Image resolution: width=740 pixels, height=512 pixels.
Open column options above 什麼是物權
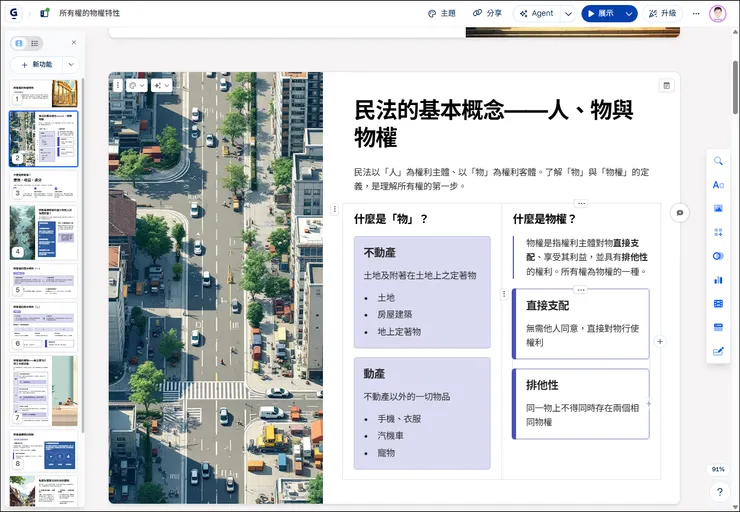(581, 203)
